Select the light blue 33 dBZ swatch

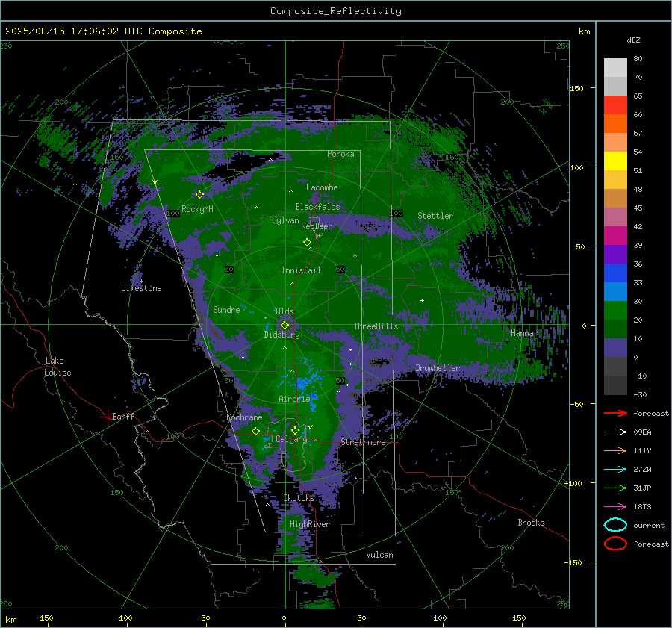[615, 291]
